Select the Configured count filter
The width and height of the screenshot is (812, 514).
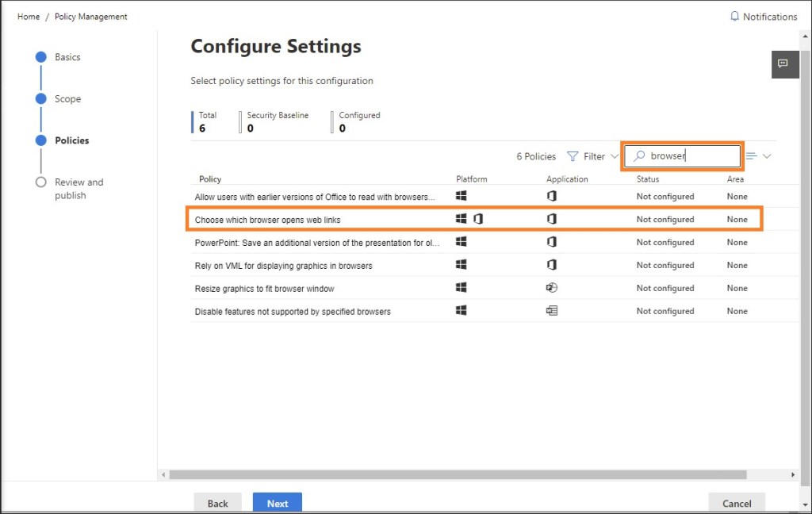point(356,122)
